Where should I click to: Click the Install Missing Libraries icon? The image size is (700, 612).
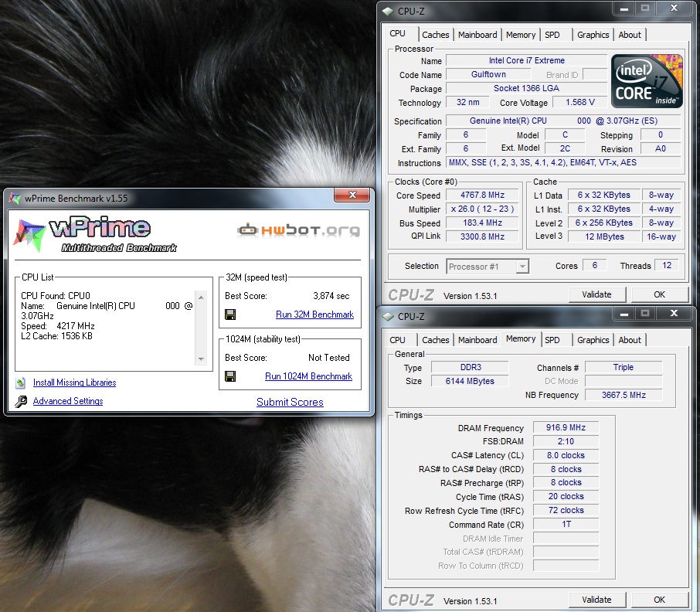pyautogui.click(x=21, y=382)
